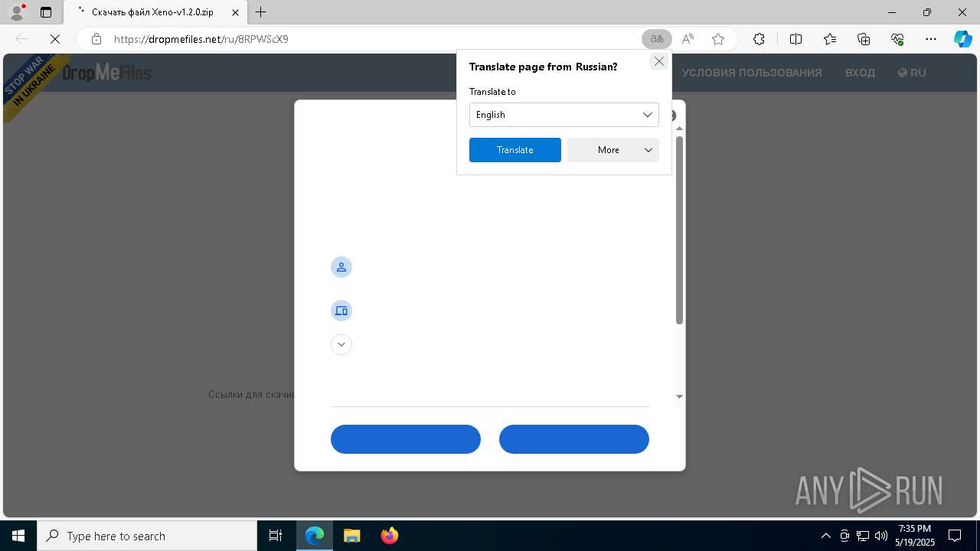Click dialog scrollbar up arrow

pos(679,129)
